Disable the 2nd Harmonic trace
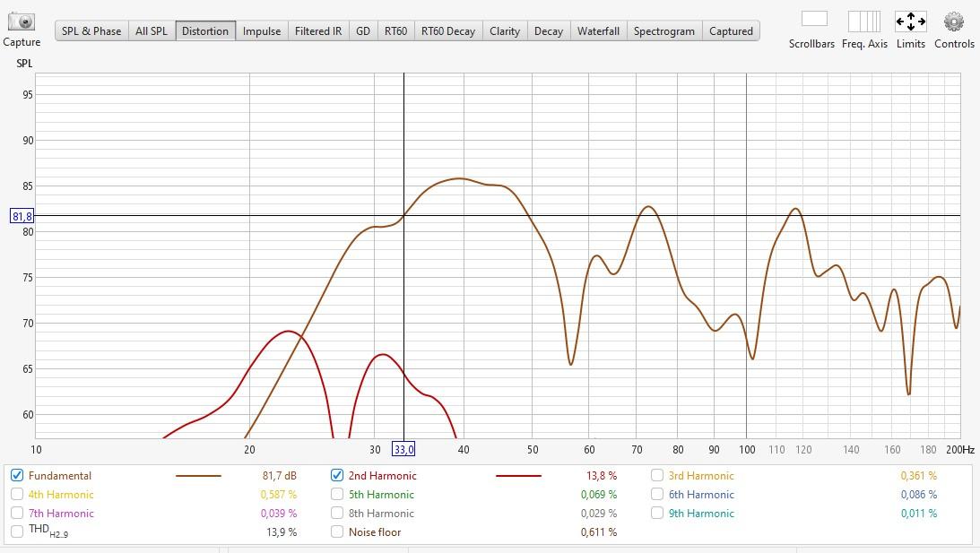This screenshot has width=980, height=553. pyautogui.click(x=337, y=476)
